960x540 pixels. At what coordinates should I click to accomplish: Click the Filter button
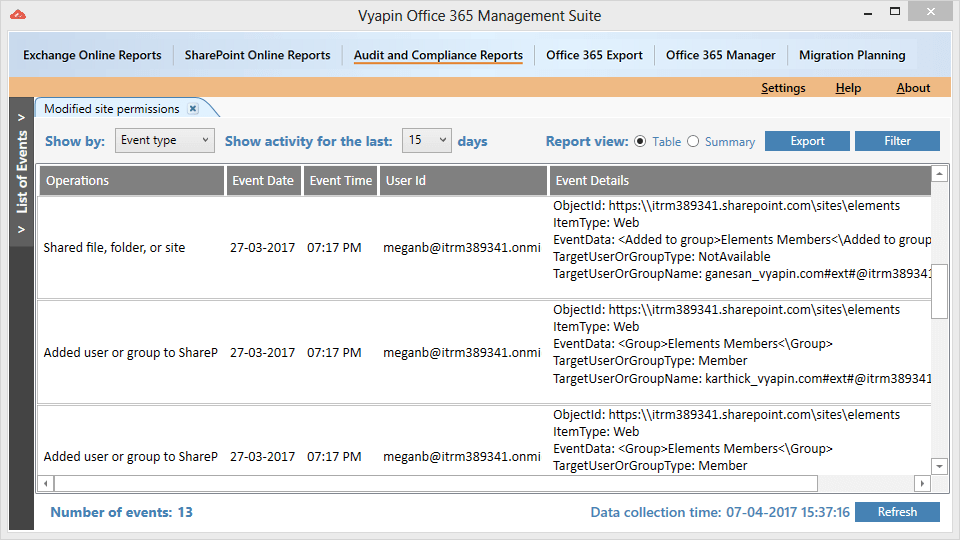tap(897, 141)
